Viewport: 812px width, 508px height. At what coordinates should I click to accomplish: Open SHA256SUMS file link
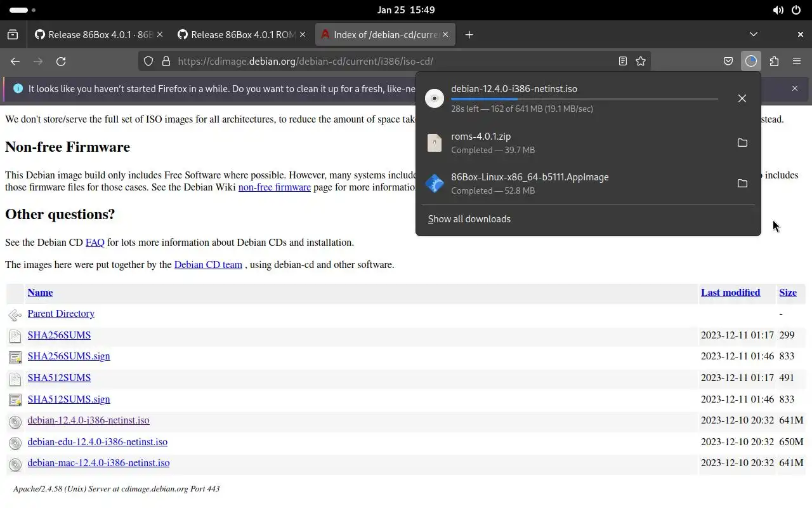click(59, 335)
